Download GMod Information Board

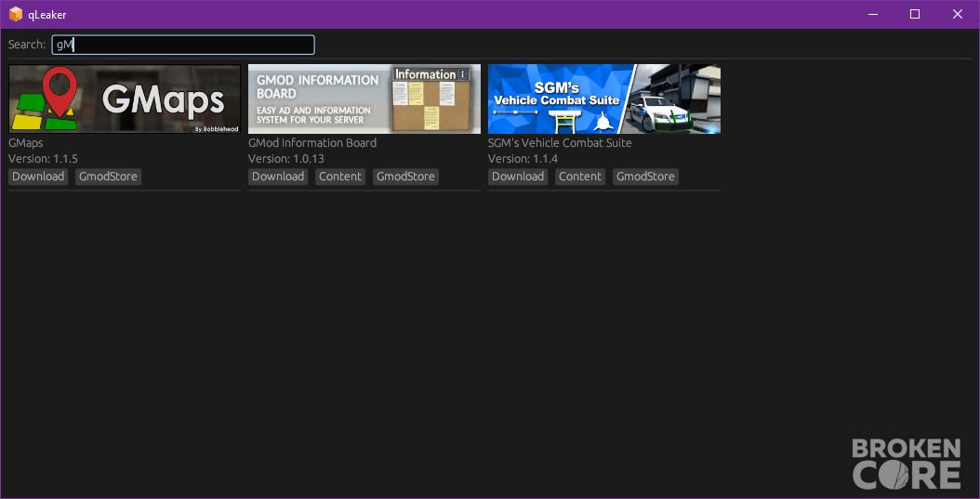click(278, 177)
